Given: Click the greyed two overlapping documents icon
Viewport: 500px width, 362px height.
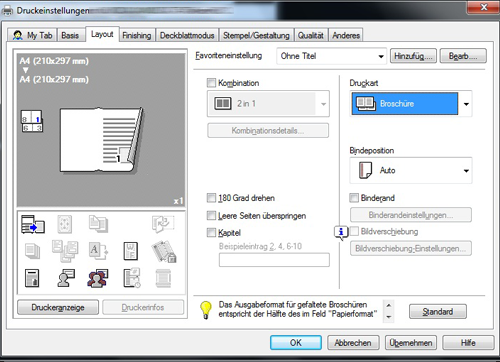Looking at the screenshot, I should [98, 224].
